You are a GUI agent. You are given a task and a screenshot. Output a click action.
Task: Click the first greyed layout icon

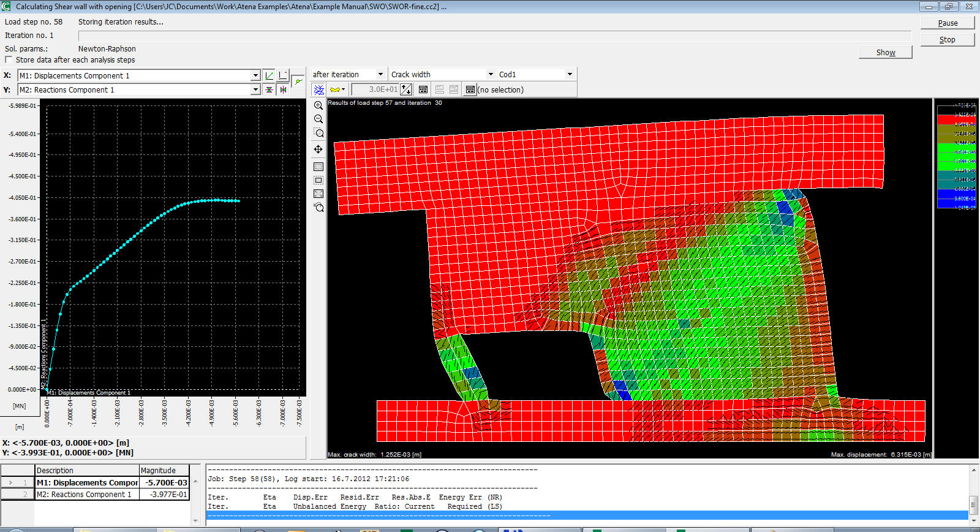[x=440, y=89]
